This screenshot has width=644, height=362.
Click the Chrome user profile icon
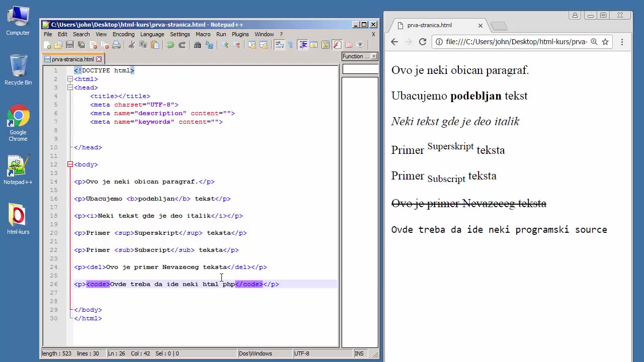[x=575, y=15]
